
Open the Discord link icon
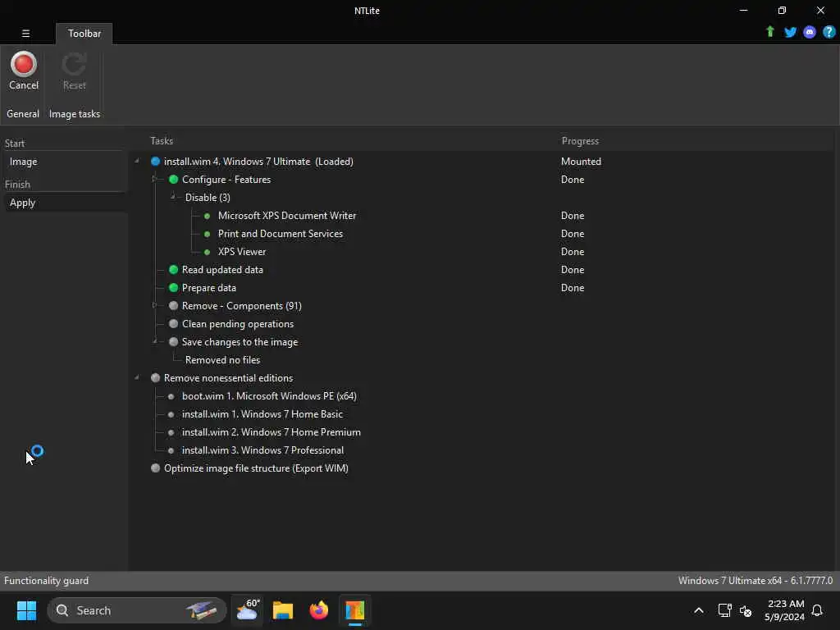[x=810, y=32]
